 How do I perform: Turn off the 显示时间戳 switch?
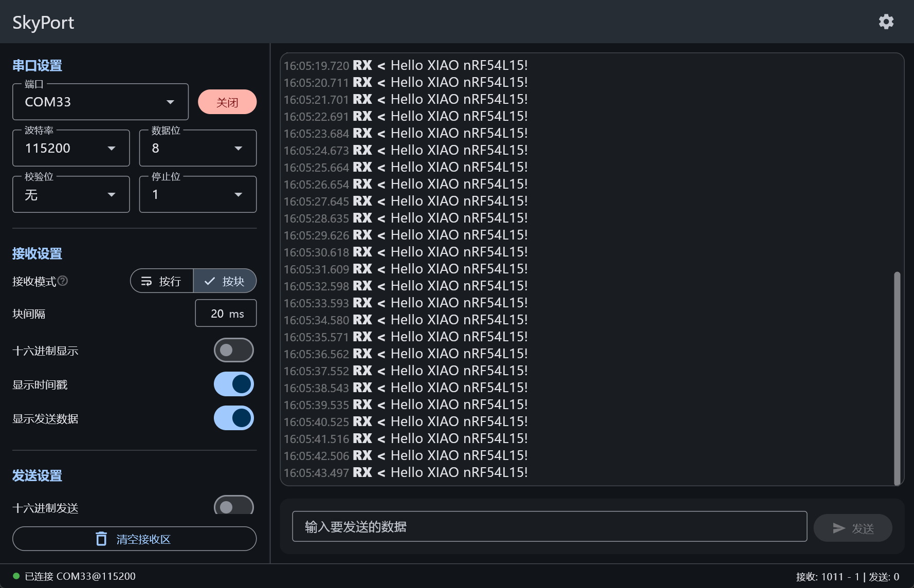tap(233, 384)
